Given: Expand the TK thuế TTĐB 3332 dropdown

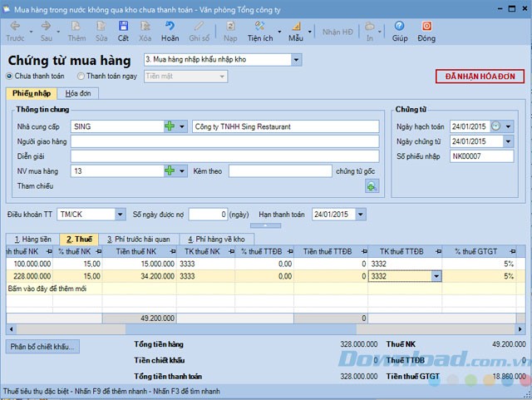Looking at the screenshot, I should click(436, 276).
